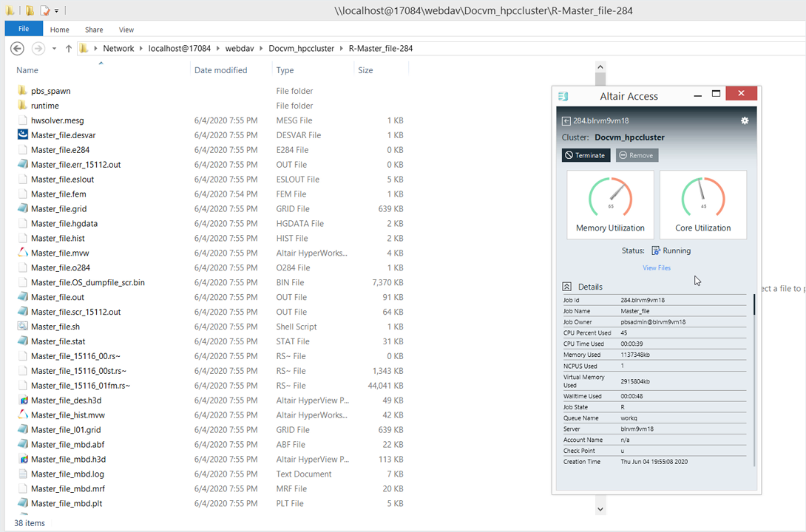Terminate the running job
The height and width of the screenshot is (532, 806).
(x=586, y=155)
